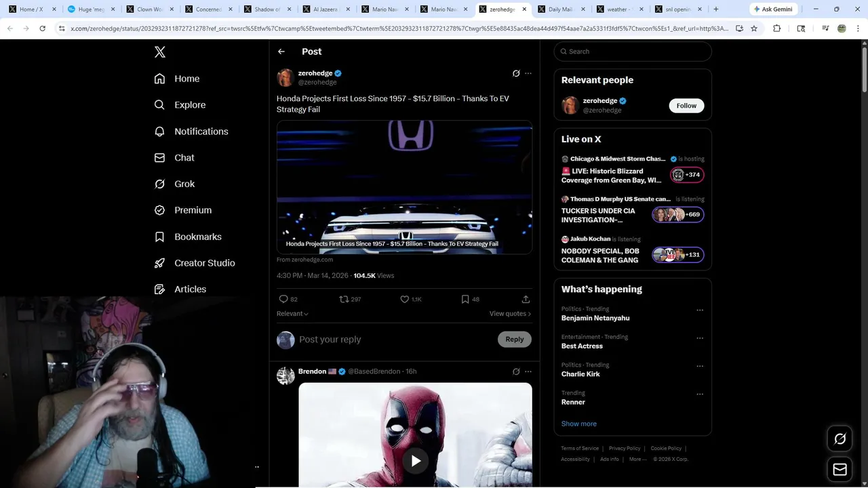The height and width of the screenshot is (488, 868).
Task: Follow zerohedge in Relevant people
Action: coord(686,106)
